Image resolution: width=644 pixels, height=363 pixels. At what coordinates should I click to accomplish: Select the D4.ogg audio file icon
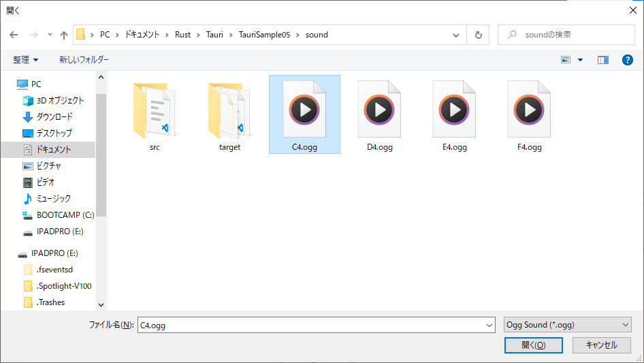coord(379,110)
